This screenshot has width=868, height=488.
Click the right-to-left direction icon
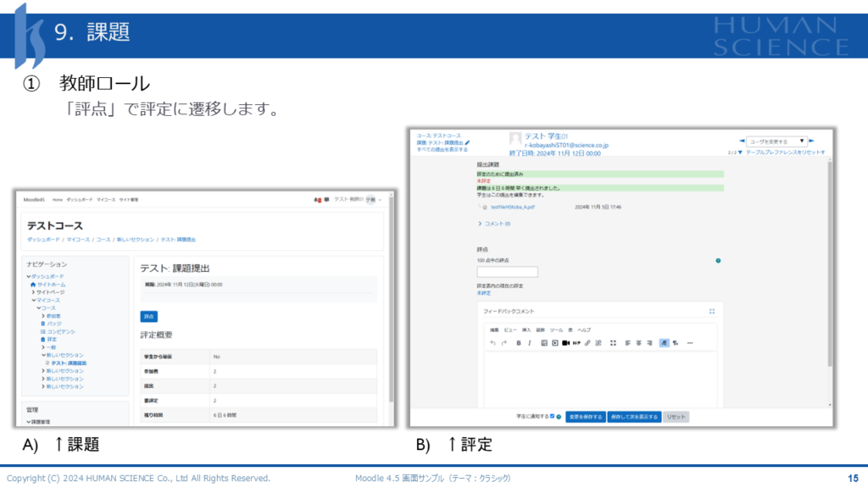pyautogui.click(x=676, y=343)
